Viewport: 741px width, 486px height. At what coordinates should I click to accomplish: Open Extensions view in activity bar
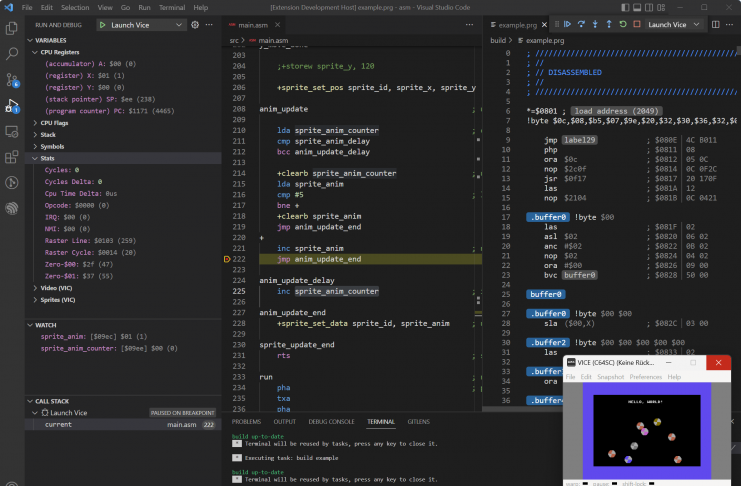pos(12,157)
